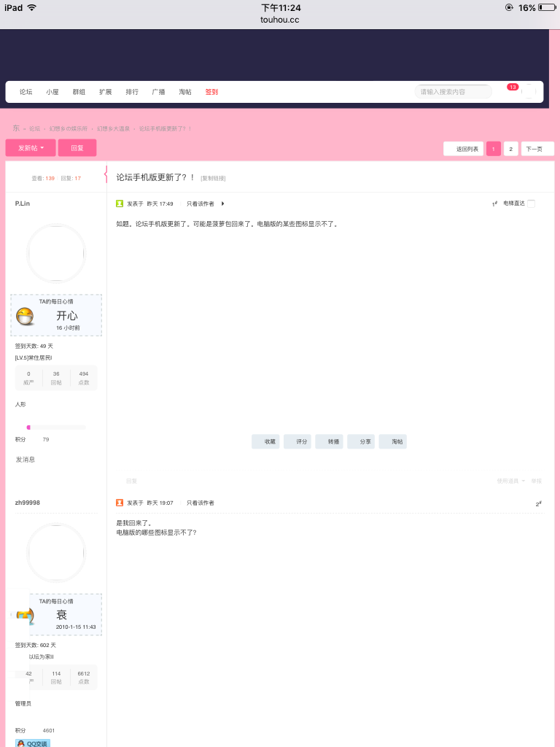
Task: Expand arrow next to 只看该作者 in first post
Action: 223,204
